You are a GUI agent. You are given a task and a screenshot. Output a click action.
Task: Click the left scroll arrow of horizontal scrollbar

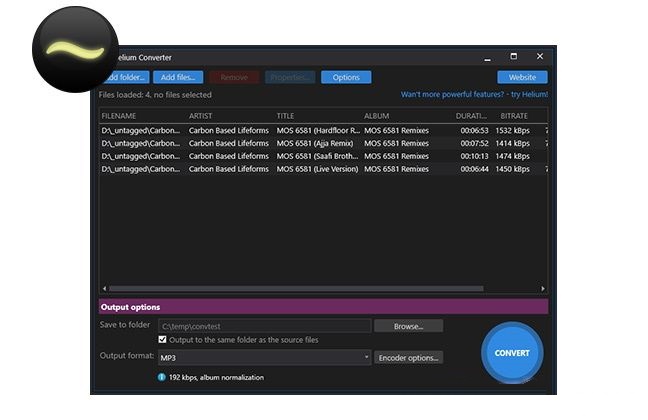pyautogui.click(x=104, y=289)
